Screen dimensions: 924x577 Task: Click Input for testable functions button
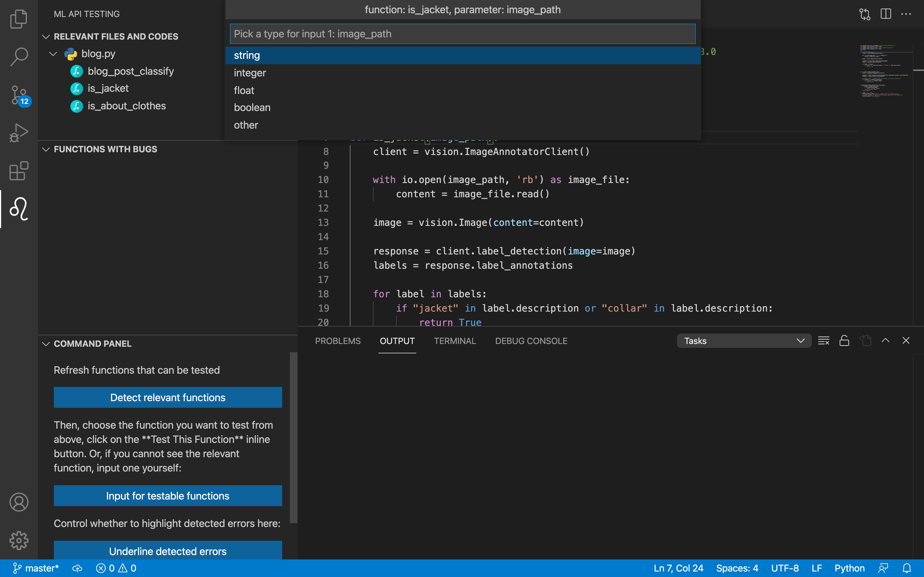click(168, 495)
